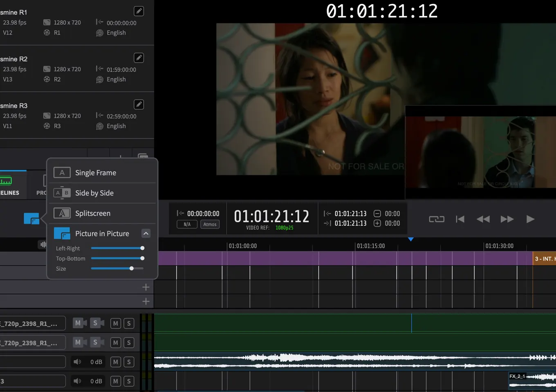Toggle video solo S on second 720p_2398_R1 track
This screenshot has height=392, width=556.
pyautogui.click(x=97, y=342)
